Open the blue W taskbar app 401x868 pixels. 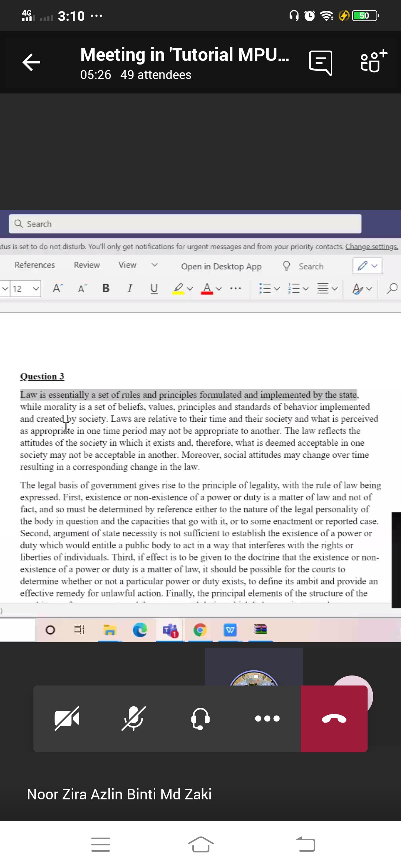coord(231,630)
